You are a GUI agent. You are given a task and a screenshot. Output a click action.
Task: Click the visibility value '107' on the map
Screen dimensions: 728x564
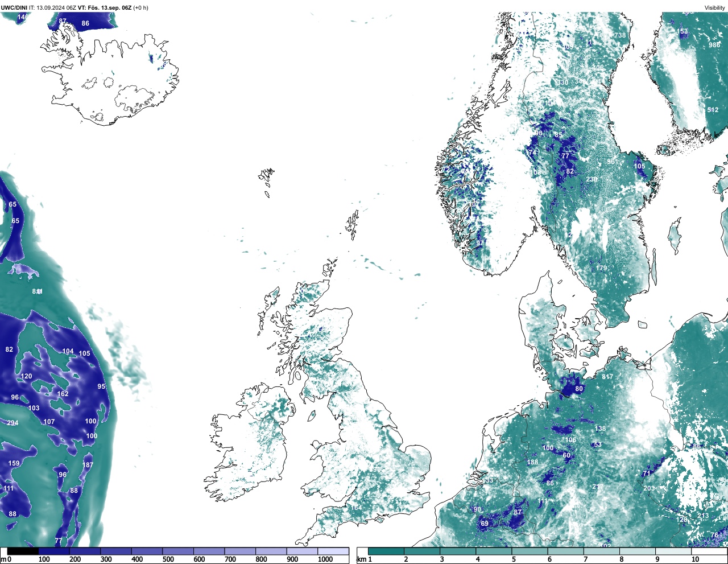[x=49, y=422]
